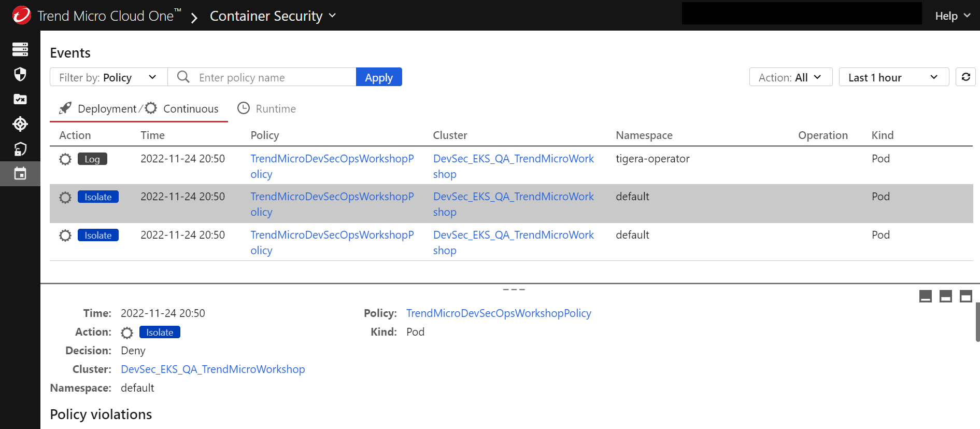
Task: Click the continuous icon in the last Isolate row
Action: (x=65, y=236)
